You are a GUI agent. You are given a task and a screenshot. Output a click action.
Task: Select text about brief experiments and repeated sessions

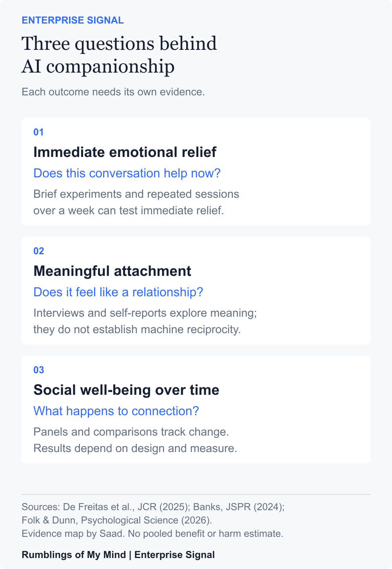tap(136, 202)
